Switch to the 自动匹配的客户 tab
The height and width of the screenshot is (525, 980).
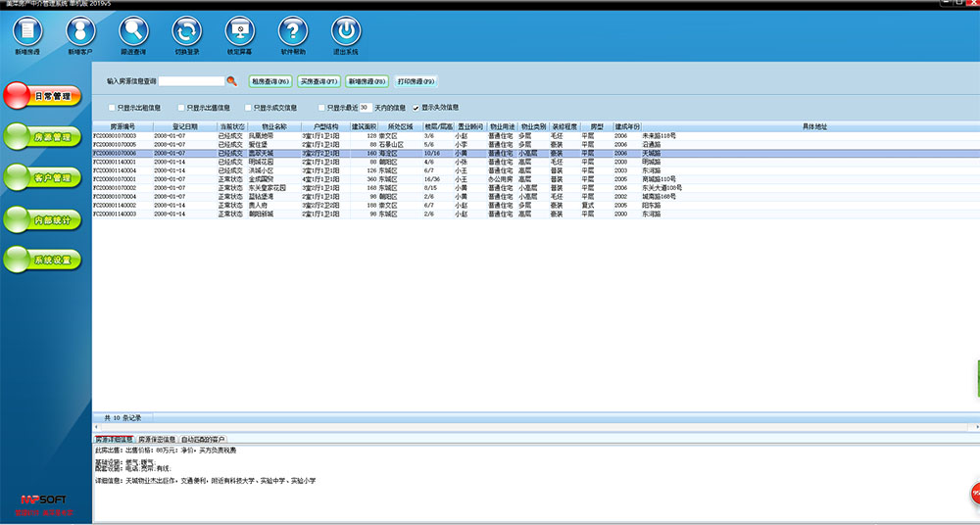pyautogui.click(x=203, y=440)
